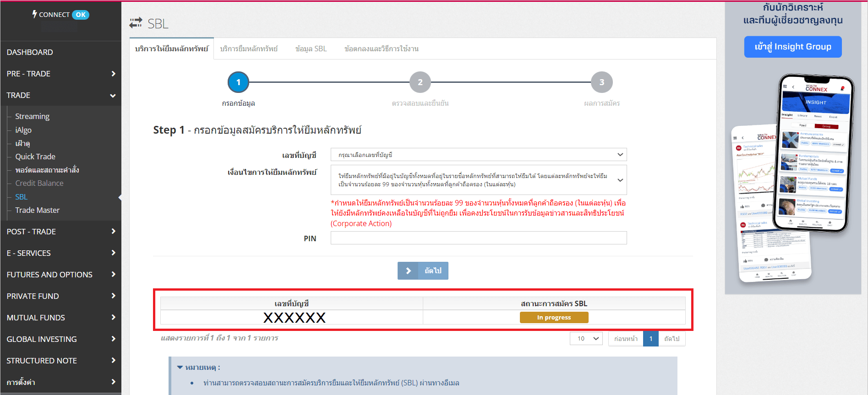Click the เข้าสู่ Insight Group button
868x395 pixels.
pos(792,47)
